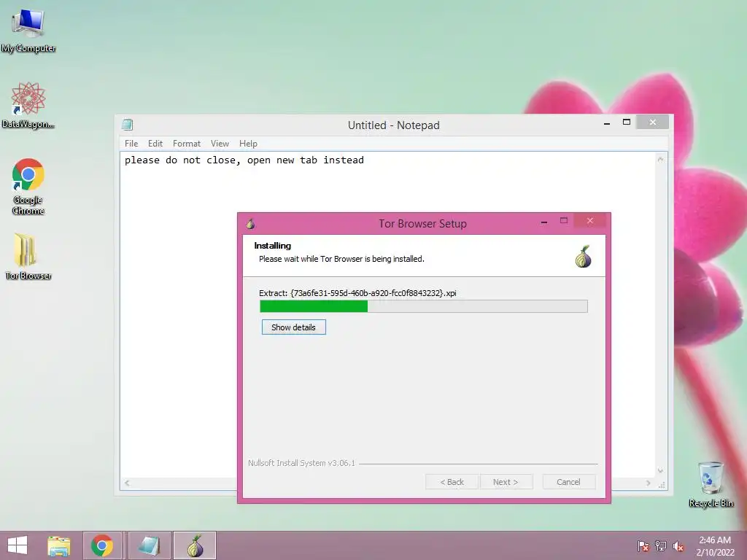Minimize the Notepad window
Image resolution: width=747 pixels, height=560 pixels.
[x=607, y=123]
